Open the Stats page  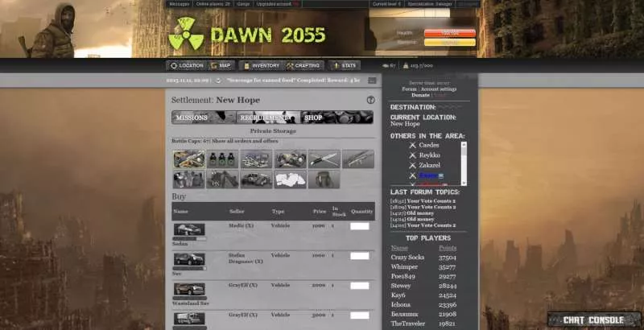(345, 66)
